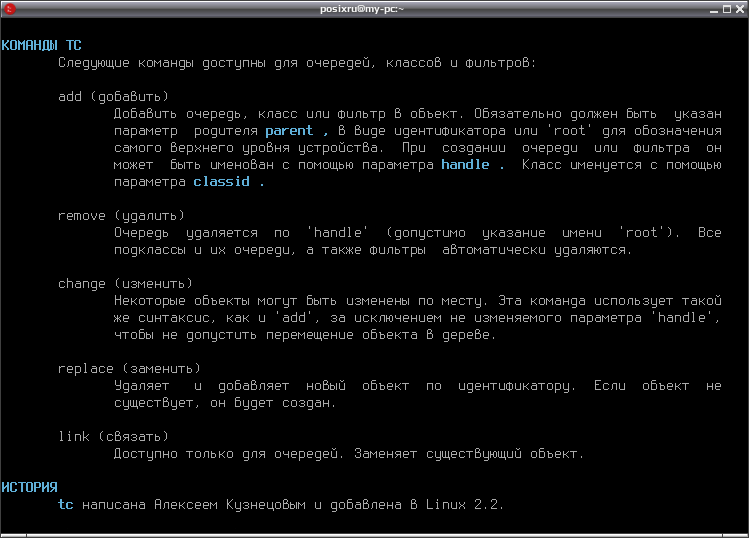Click the highlighted word 'parent'
This screenshot has width=749, height=538.
[289, 130]
